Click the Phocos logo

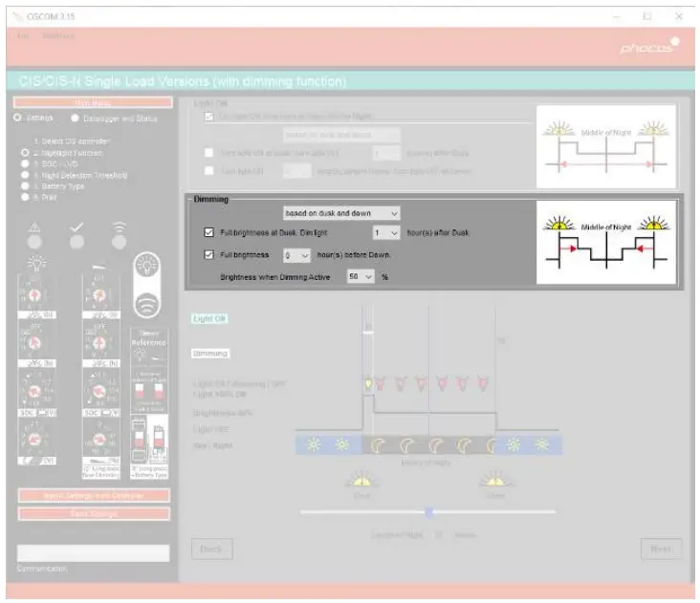(649, 46)
